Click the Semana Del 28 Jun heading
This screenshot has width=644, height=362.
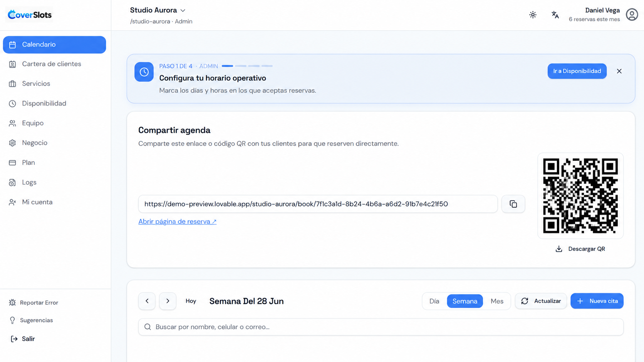tap(247, 301)
